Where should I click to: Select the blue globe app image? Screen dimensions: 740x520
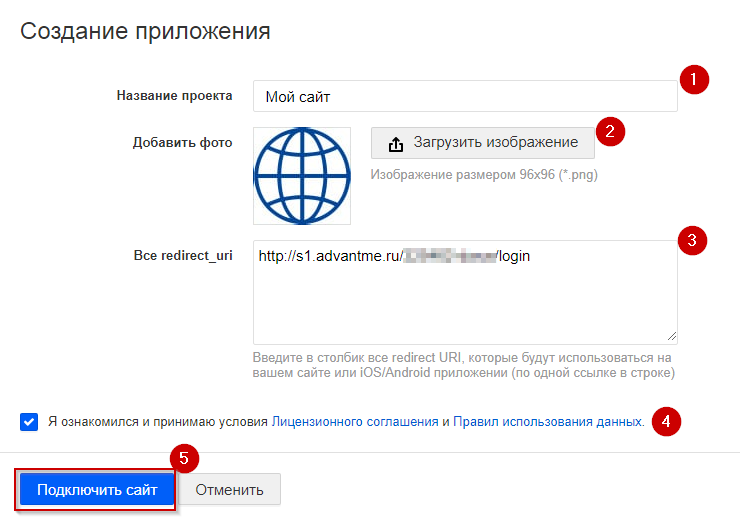click(302, 176)
